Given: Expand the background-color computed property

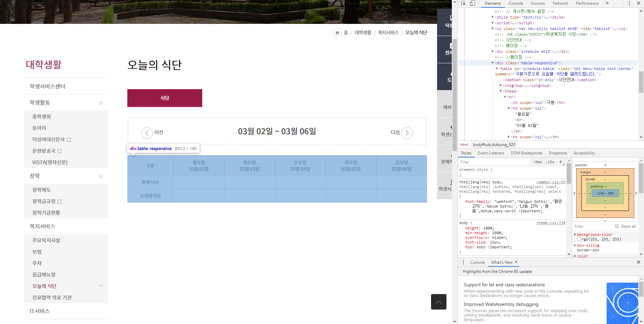Looking at the screenshot, I should (575, 235).
